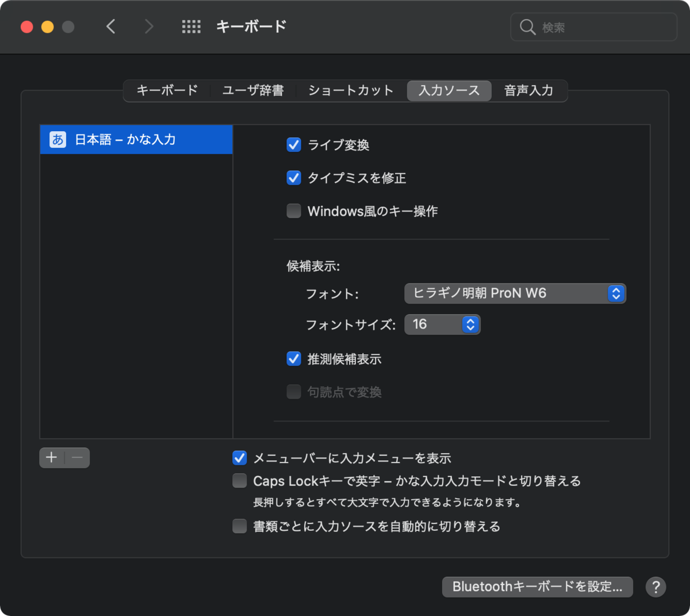Click the back navigation arrow
The height and width of the screenshot is (616, 690).
pyautogui.click(x=111, y=26)
